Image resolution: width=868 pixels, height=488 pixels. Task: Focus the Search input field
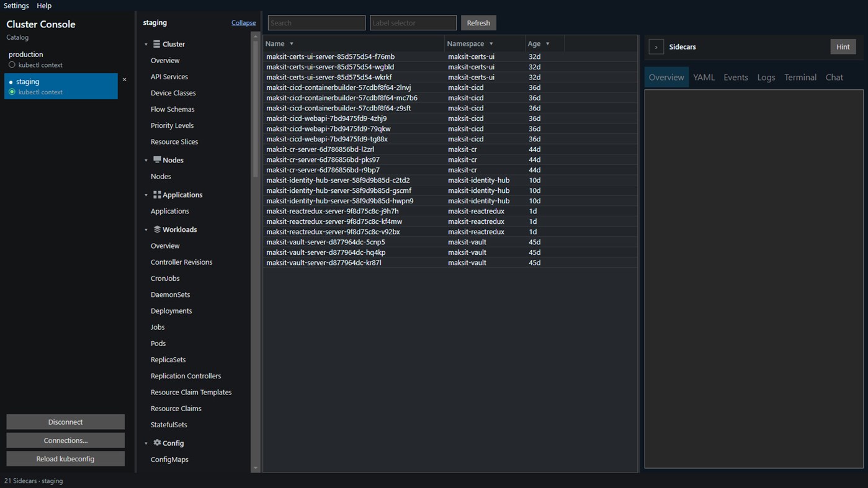[316, 23]
